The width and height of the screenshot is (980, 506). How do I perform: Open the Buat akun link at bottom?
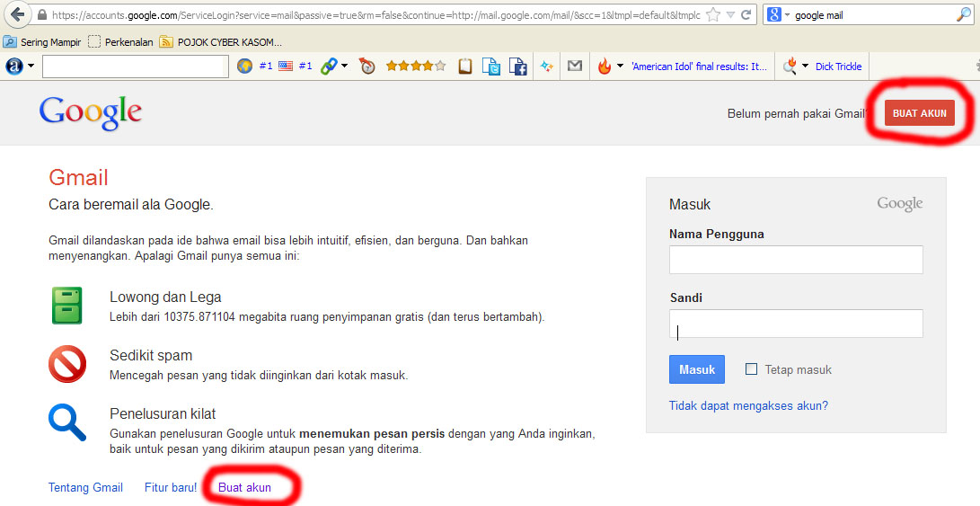[244, 487]
